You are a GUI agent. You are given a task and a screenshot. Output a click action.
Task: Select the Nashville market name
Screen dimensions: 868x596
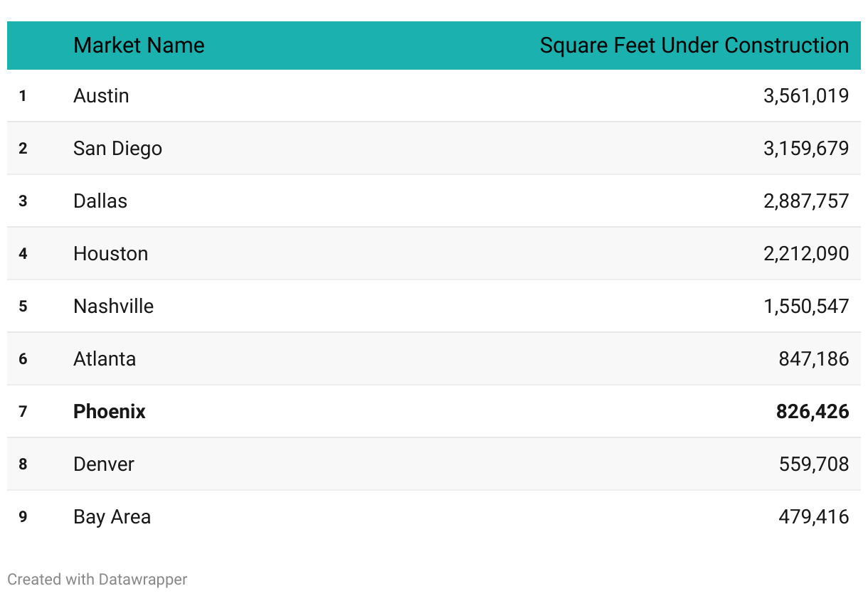coord(113,307)
